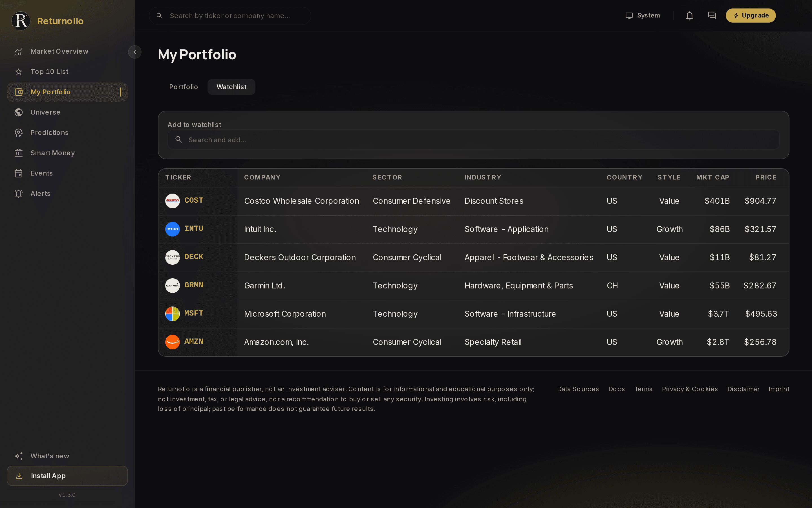
Task: Click Amazon.com, Inc. company name
Action: tap(277, 342)
